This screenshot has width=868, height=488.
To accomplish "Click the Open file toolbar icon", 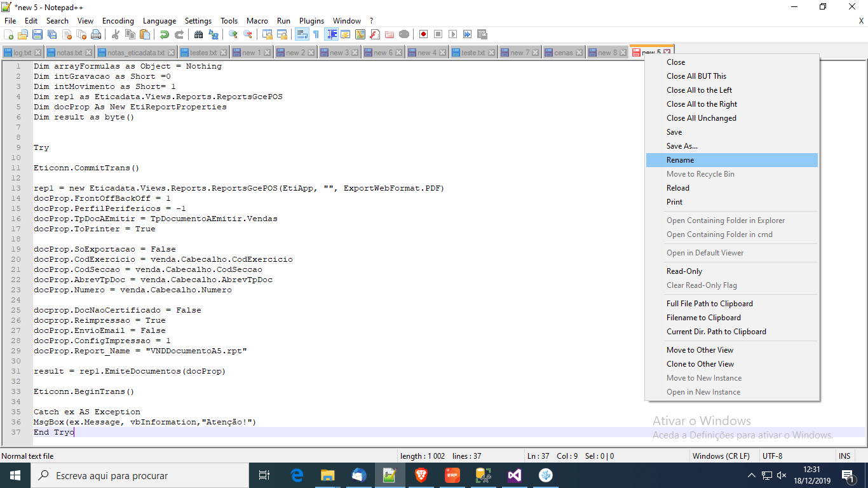I will [x=23, y=34].
